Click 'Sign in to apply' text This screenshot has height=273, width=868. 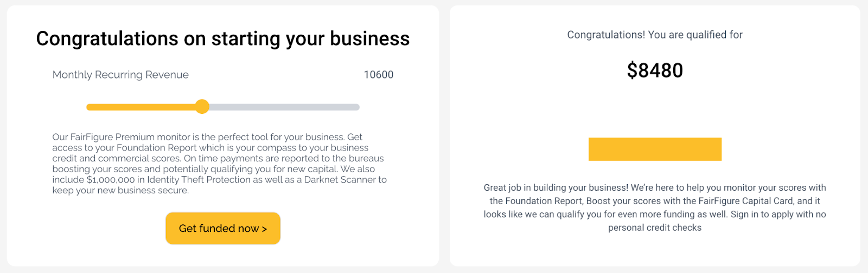click(764, 214)
